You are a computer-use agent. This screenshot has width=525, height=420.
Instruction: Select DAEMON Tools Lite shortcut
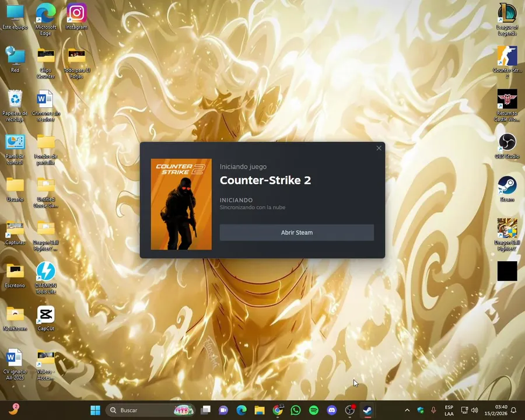click(46, 278)
